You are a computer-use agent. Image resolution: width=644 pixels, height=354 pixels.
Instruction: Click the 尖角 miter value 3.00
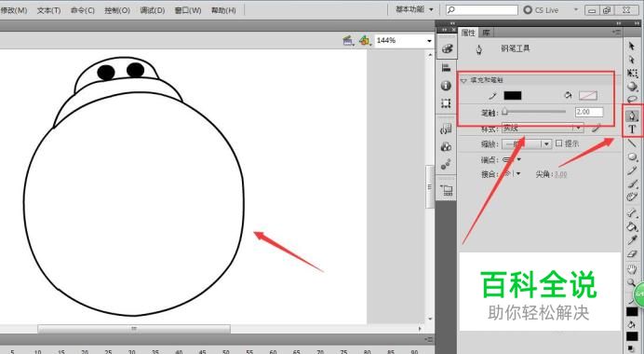(560, 174)
